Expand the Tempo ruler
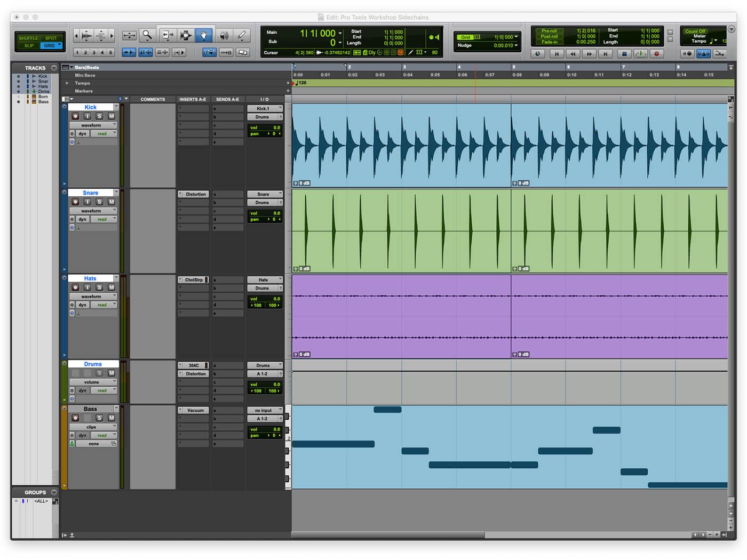 point(67,83)
